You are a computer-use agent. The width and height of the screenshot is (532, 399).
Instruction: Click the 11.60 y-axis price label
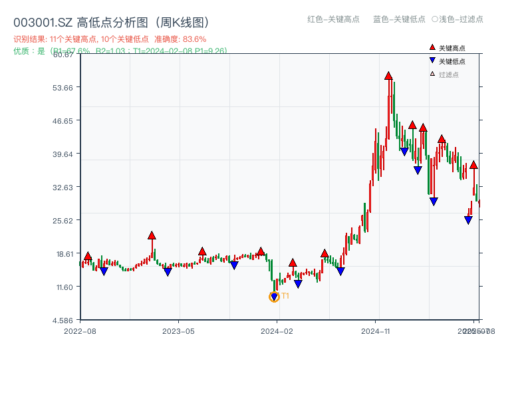[x=65, y=287]
